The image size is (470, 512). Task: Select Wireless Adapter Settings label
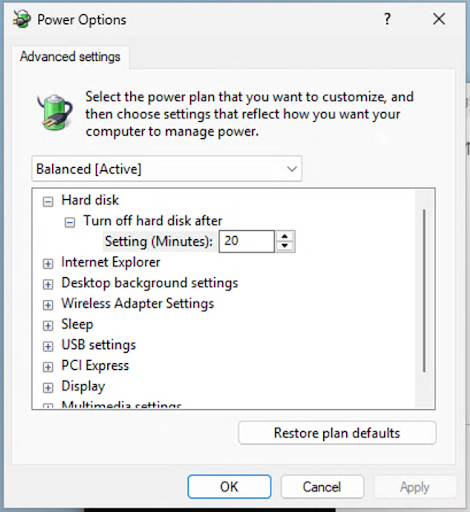pos(138,304)
